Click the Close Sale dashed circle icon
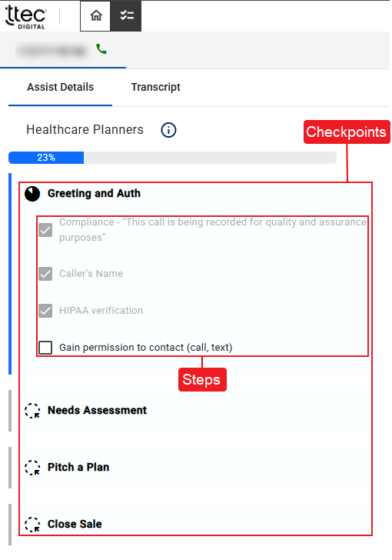This screenshot has width=392, height=560. [x=32, y=525]
